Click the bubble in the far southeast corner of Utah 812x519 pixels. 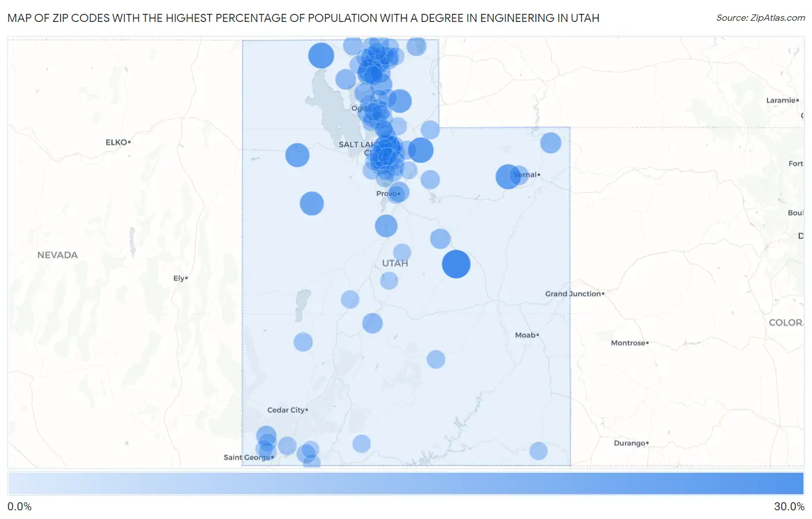[x=538, y=451]
